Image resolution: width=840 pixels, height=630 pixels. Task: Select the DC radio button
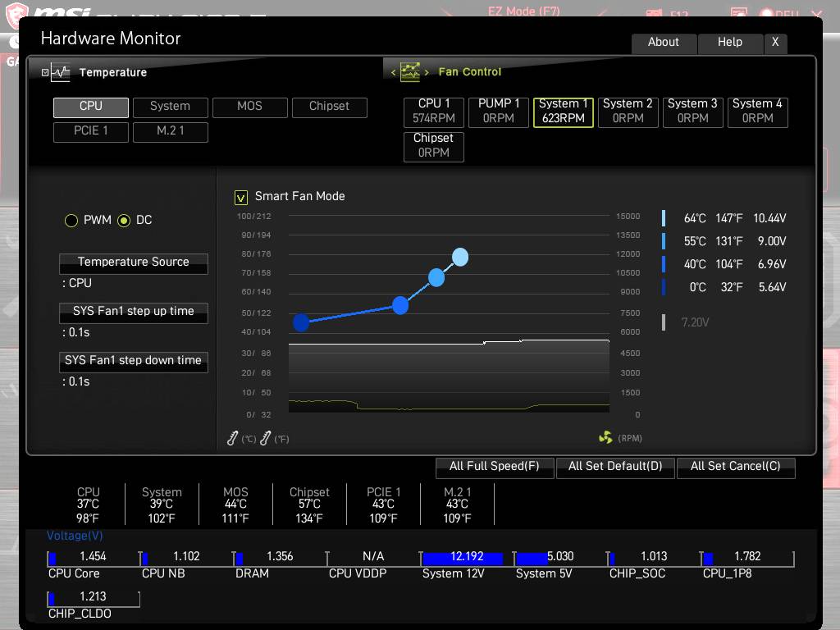click(124, 220)
